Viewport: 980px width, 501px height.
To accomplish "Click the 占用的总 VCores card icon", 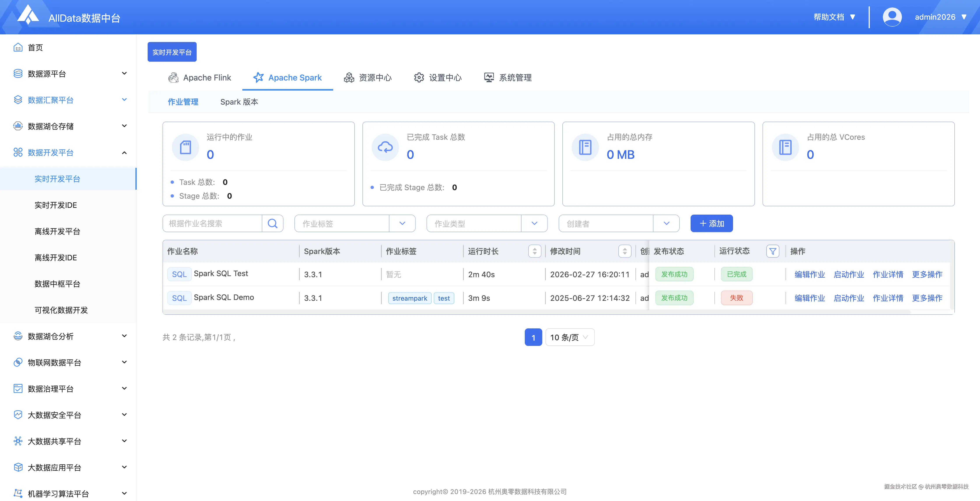I will [785, 147].
